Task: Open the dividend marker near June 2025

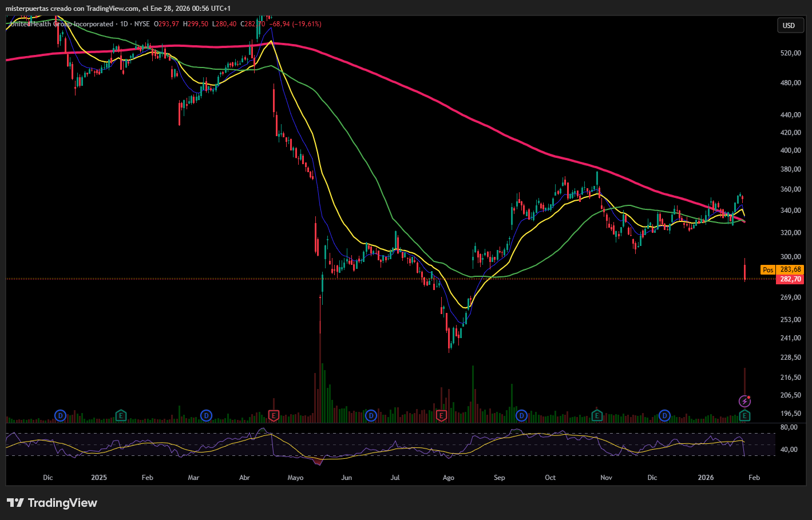Action: point(371,416)
